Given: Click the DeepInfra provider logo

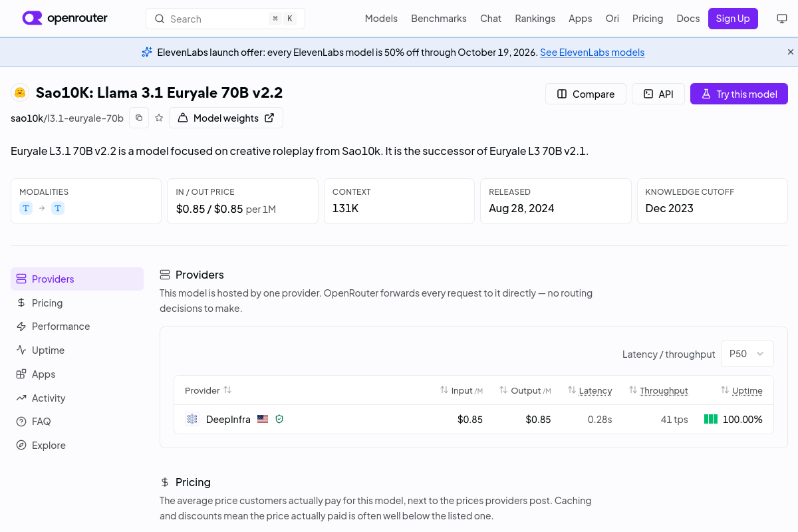Looking at the screenshot, I should click(x=192, y=419).
